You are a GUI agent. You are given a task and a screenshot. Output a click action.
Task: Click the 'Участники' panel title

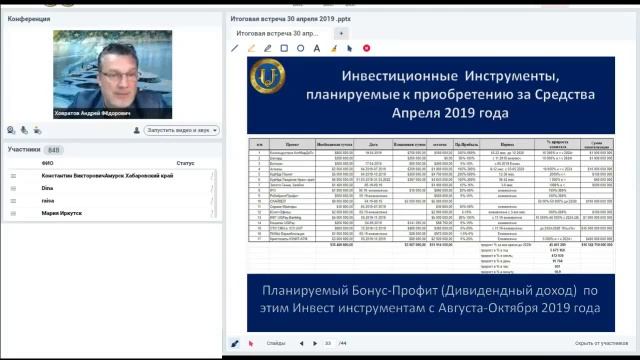(24, 149)
